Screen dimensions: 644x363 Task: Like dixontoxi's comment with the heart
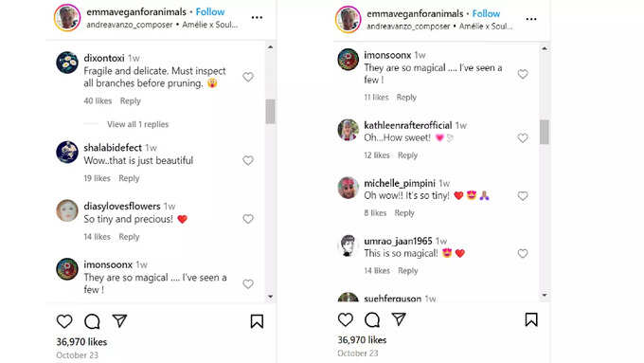pos(248,77)
